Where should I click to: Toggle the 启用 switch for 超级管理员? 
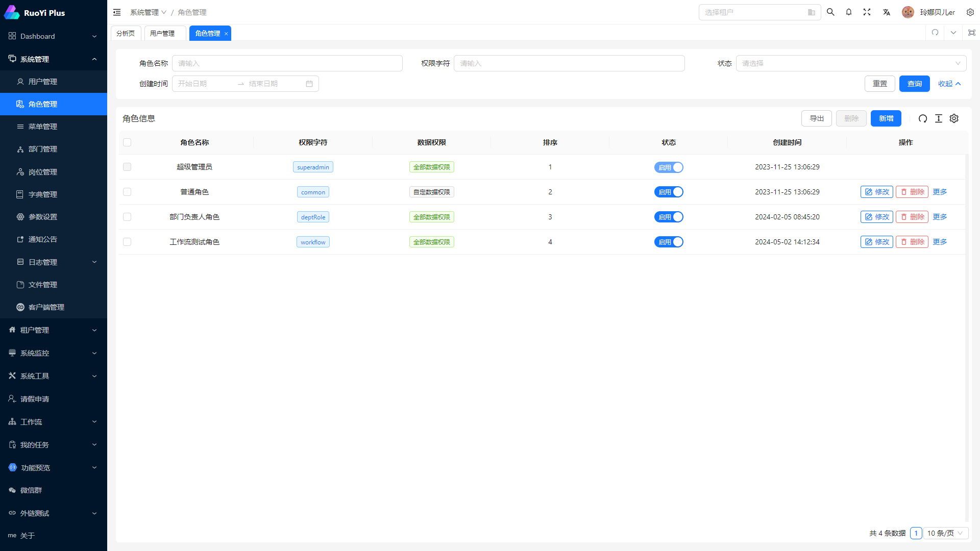click(x=669, y=167)
